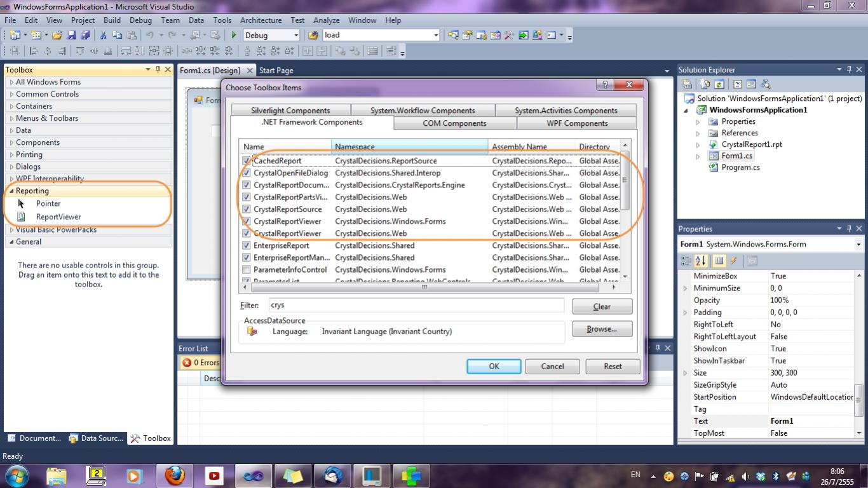Open the Tools menu
The height and width of the screenshot is (488, 868).
pos(222,20)
